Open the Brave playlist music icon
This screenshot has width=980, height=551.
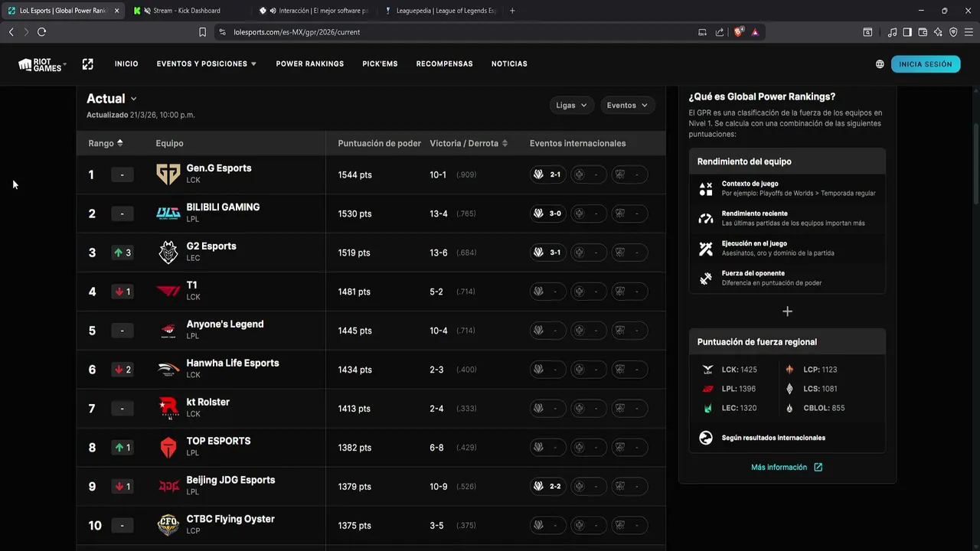[x=892, y=32]
